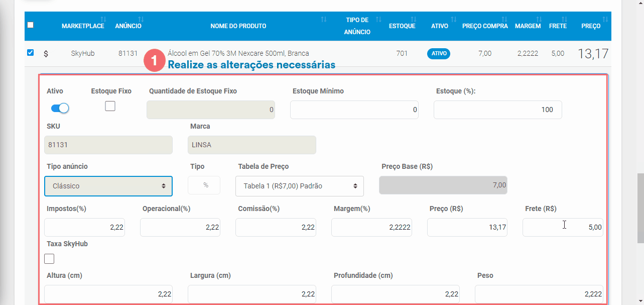Screen dimensions: 644x305
Task: Sort the table by MARKETPLACE using its sort arrows
Action: (103, 20)
